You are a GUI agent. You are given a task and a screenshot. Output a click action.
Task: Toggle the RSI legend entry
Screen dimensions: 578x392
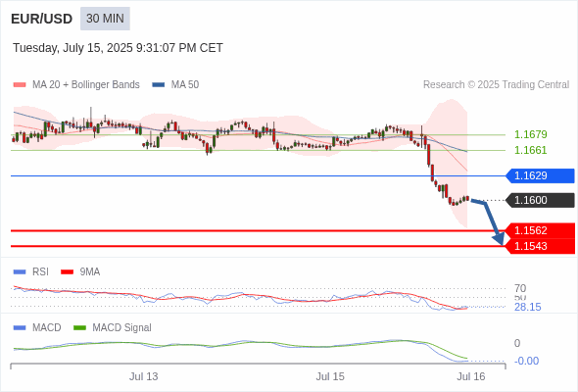[x=31, y=271]
